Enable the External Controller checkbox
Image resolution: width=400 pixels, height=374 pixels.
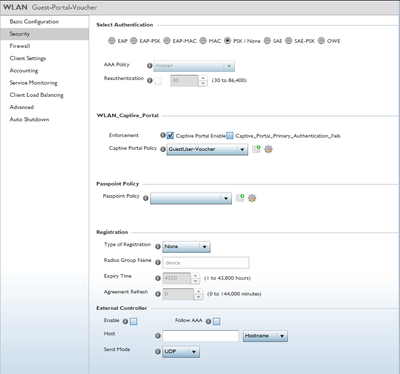(134, 321)
